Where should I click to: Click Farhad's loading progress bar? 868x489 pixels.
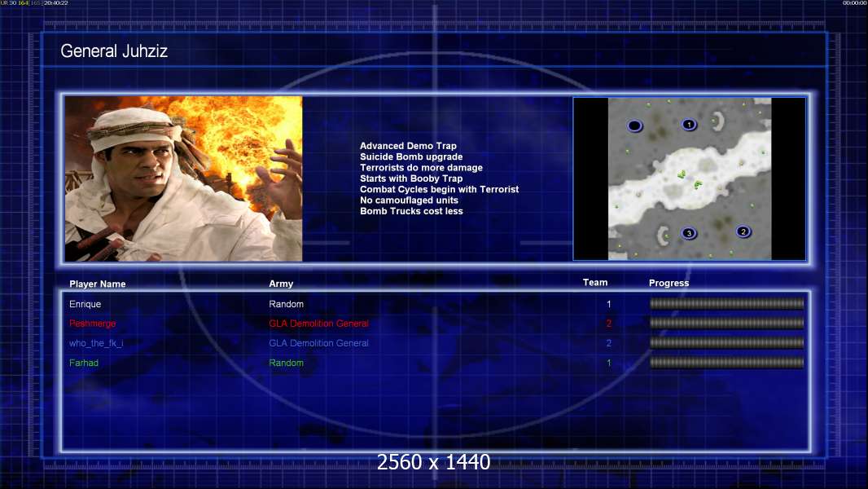(x=726, y=363)
